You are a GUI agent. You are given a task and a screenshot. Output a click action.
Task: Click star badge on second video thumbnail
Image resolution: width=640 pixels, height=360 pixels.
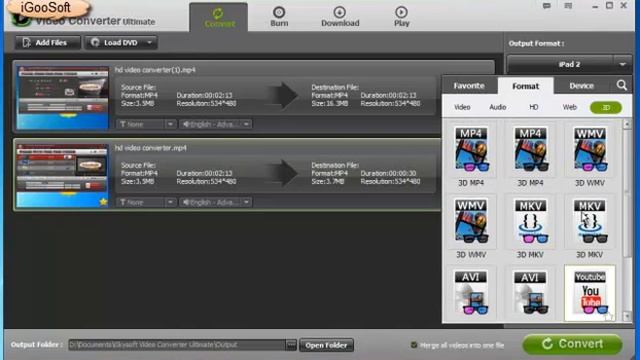pyautogui.click(x=103, y=201)
